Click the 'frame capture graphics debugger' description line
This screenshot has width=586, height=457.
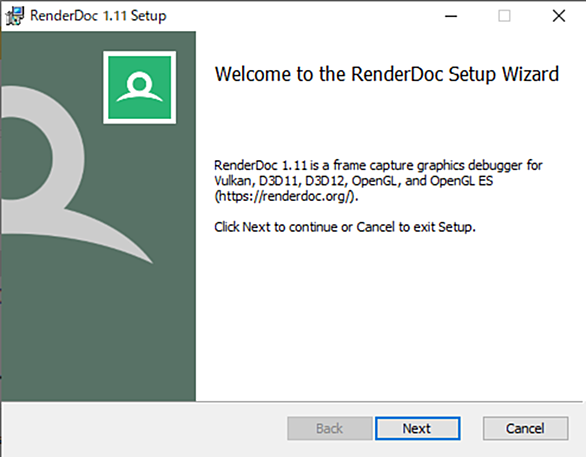[x=378, y=165]
